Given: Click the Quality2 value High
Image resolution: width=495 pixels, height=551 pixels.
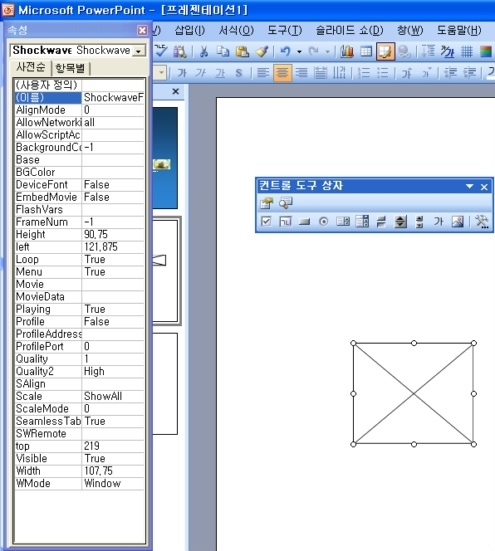Looking at the screenshot, I should coord(113,371).
